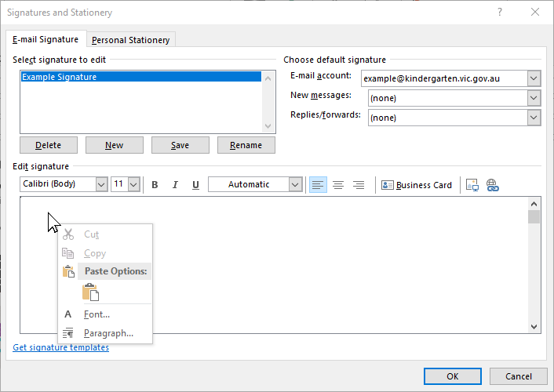This screenshot has width=554, height=392.
Task: Toggle Bold formatting in signature editor
Action: 155,185
